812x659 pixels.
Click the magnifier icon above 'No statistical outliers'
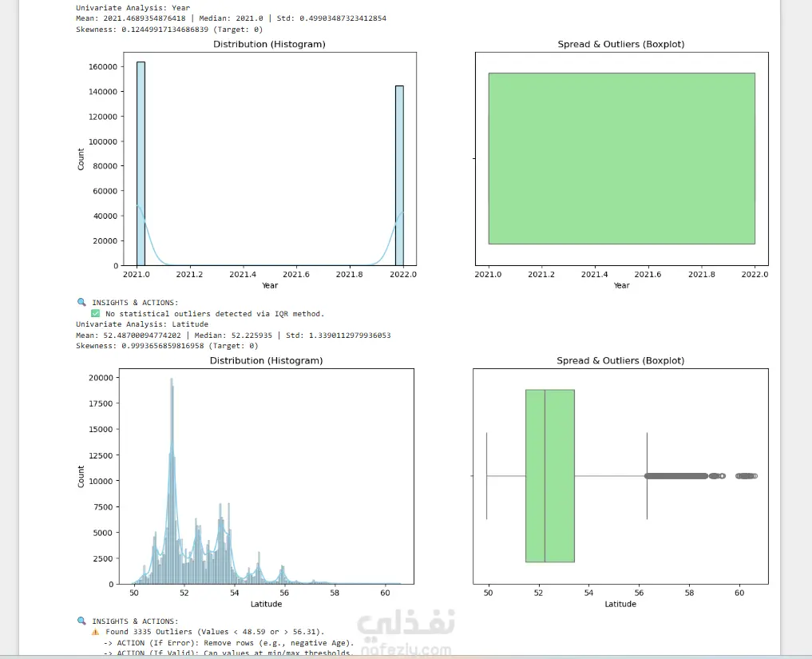(81, 302)
